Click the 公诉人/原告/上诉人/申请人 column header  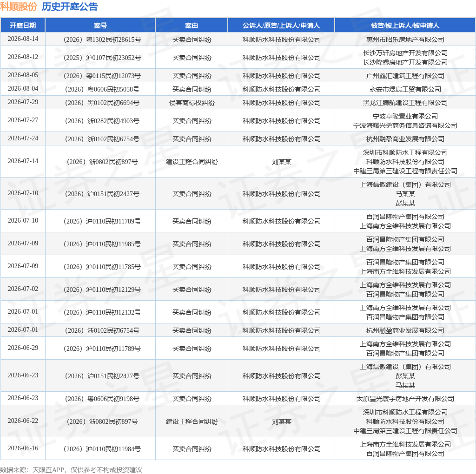click(281, 26)
